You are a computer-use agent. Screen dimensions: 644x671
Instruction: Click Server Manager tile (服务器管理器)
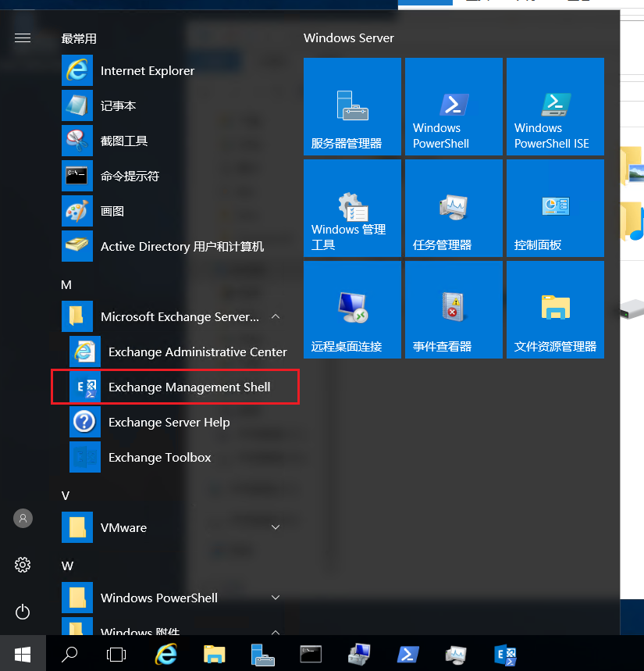[x=352, y=106]
